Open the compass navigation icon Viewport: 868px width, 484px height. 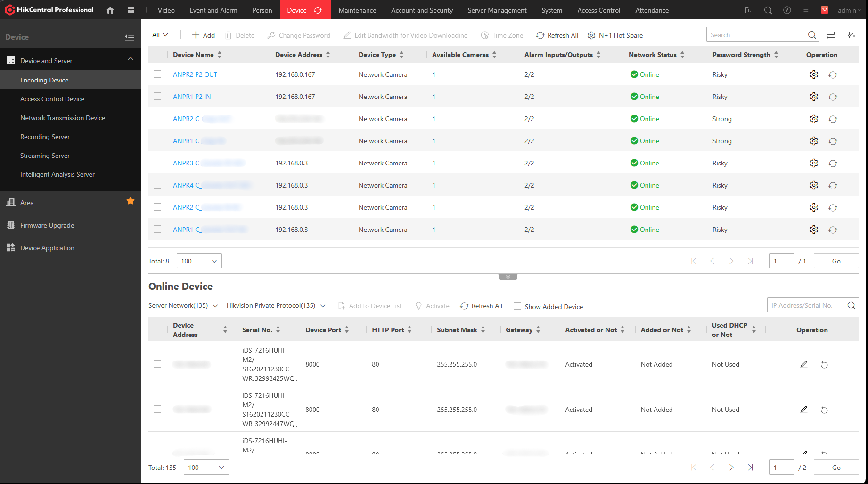(787, 10)
